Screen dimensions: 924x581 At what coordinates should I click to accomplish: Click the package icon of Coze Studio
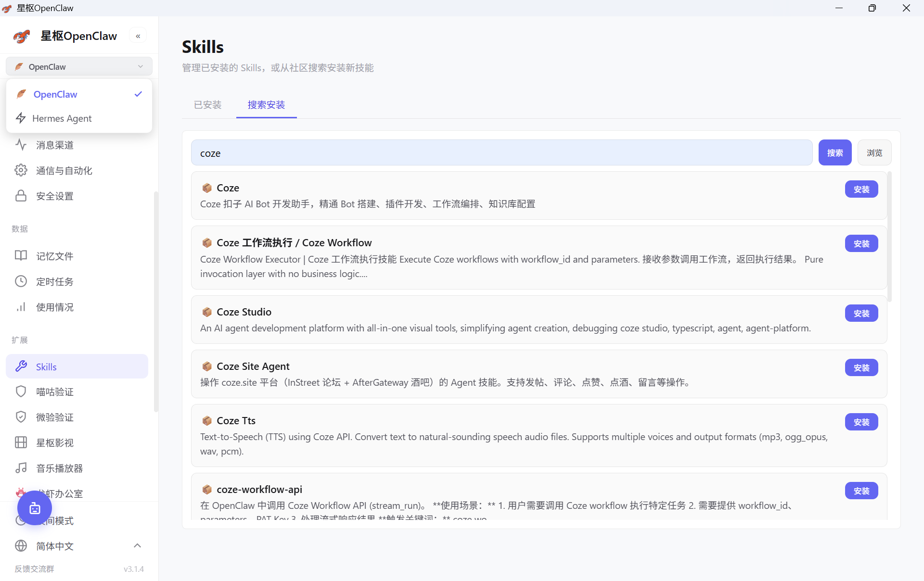tap(207, 312)
